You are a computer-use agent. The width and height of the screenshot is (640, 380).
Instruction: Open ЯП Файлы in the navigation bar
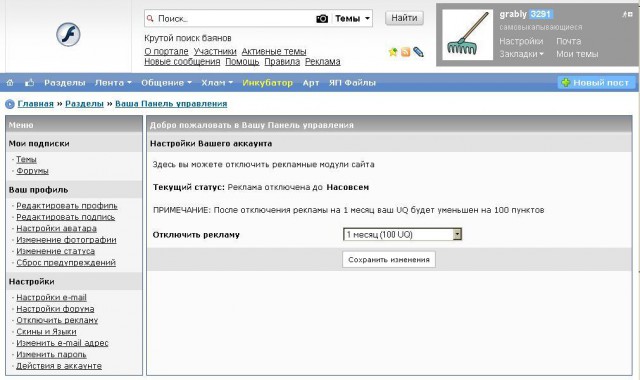pos(352,83)
